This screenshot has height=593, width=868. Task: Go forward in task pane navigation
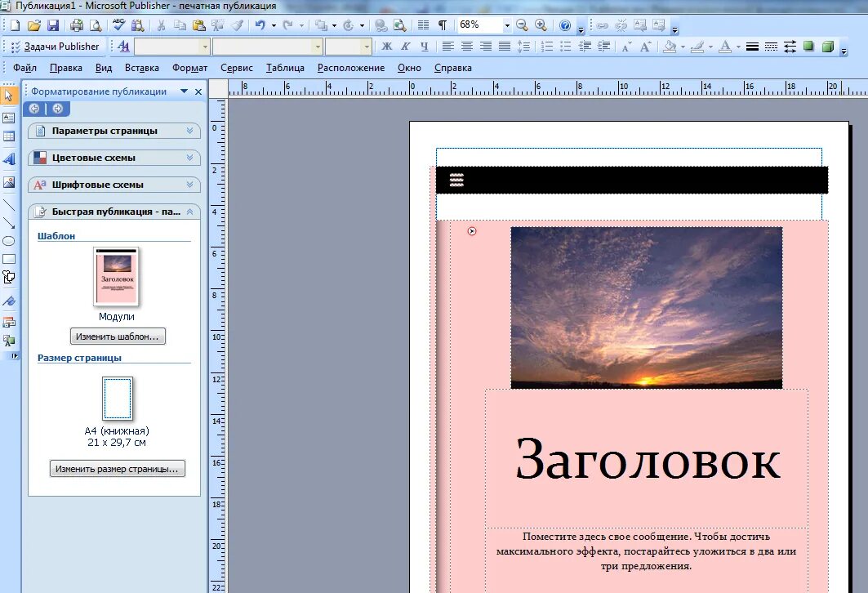(58, 109)
